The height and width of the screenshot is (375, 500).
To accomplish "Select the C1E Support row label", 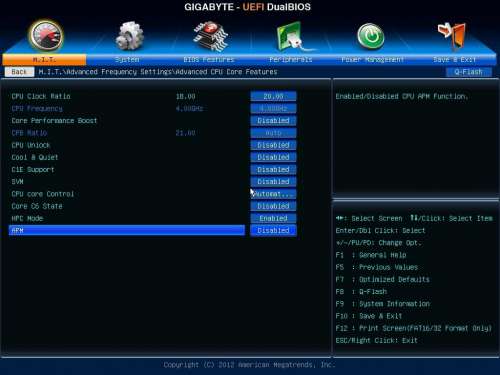I will pyautogui.click(x=33, y=170).
